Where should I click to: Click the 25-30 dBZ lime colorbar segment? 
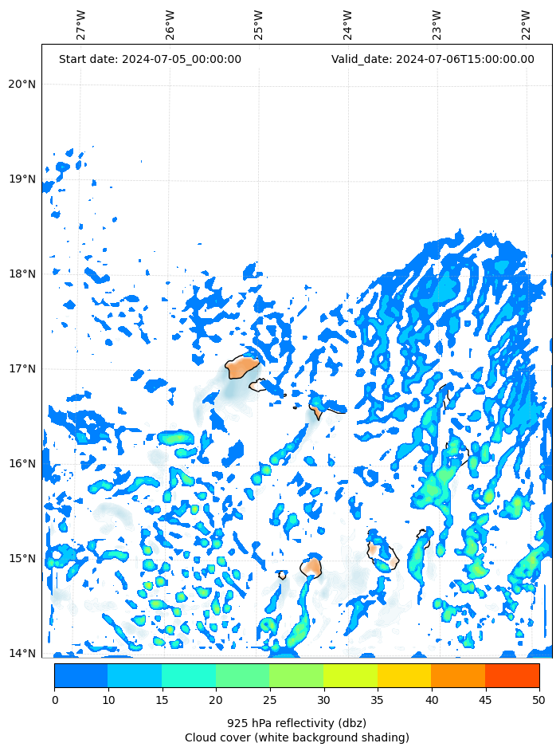click(296, 675)
